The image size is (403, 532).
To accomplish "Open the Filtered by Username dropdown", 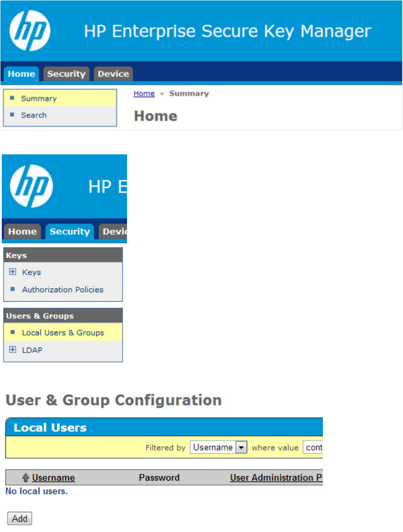I will click(218, 447).
